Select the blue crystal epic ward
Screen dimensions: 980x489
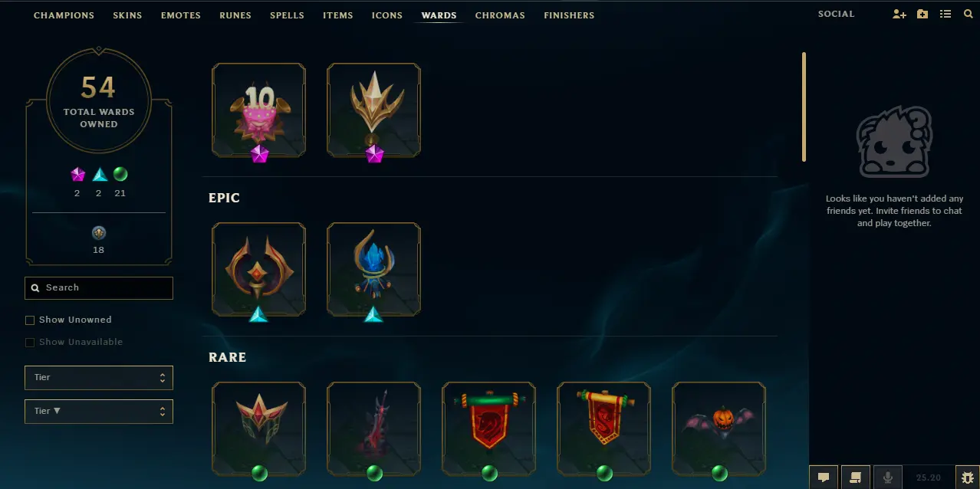coord(374,270)
